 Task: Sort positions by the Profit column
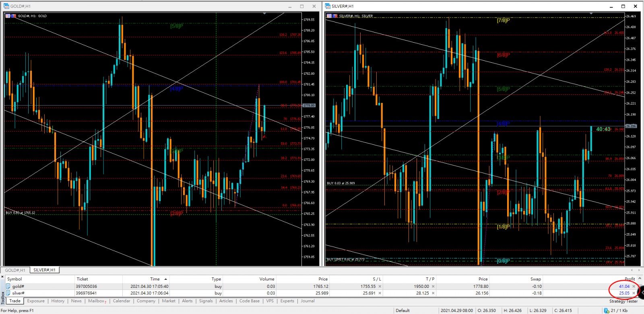[x=630, y=279]
